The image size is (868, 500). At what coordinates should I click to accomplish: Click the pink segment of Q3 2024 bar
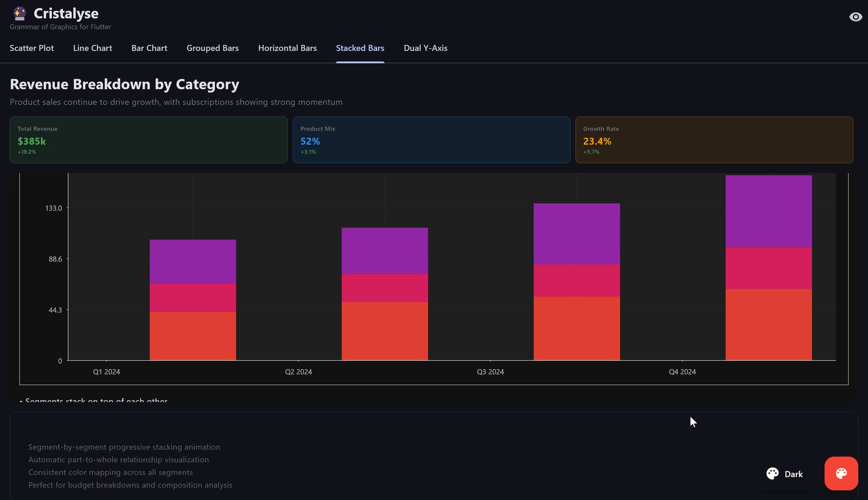(x=576, y=281)
